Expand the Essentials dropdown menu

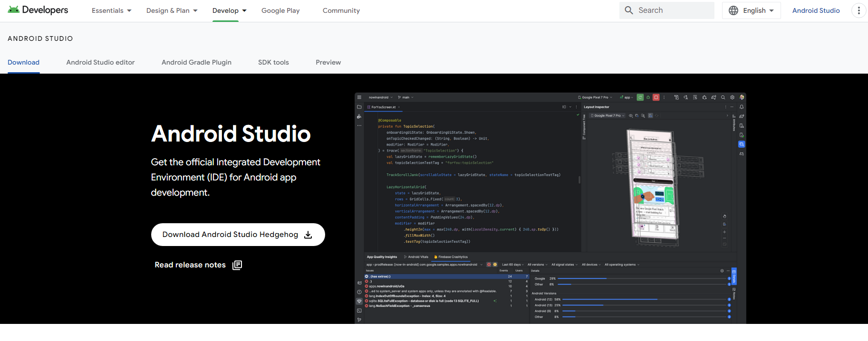111,10
